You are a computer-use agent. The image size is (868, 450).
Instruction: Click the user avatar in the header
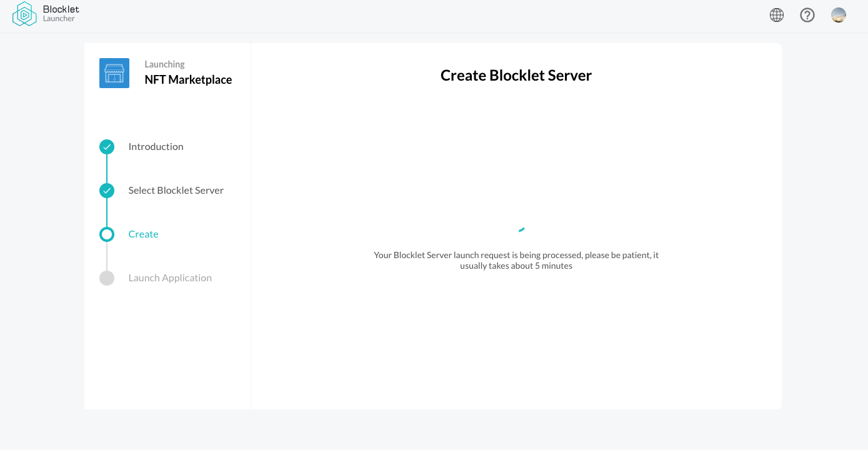pyautogui.click(x=838, y=14)
